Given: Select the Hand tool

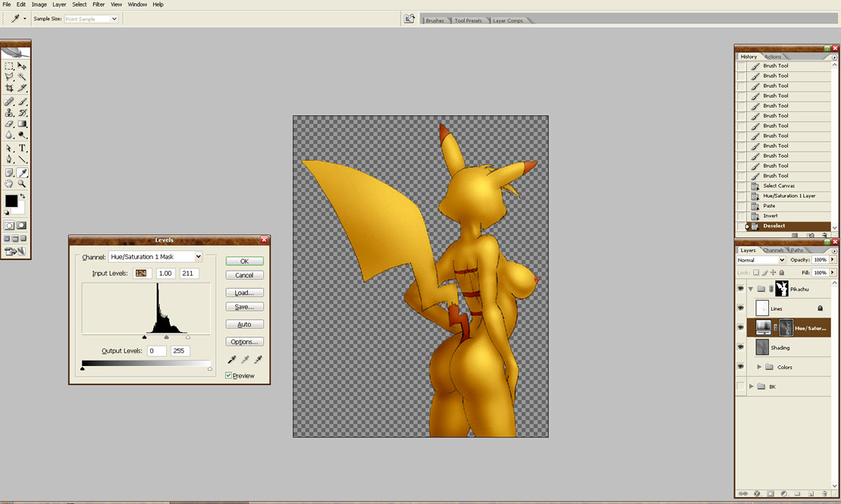Looking at the screenshot, I should 9,184.
